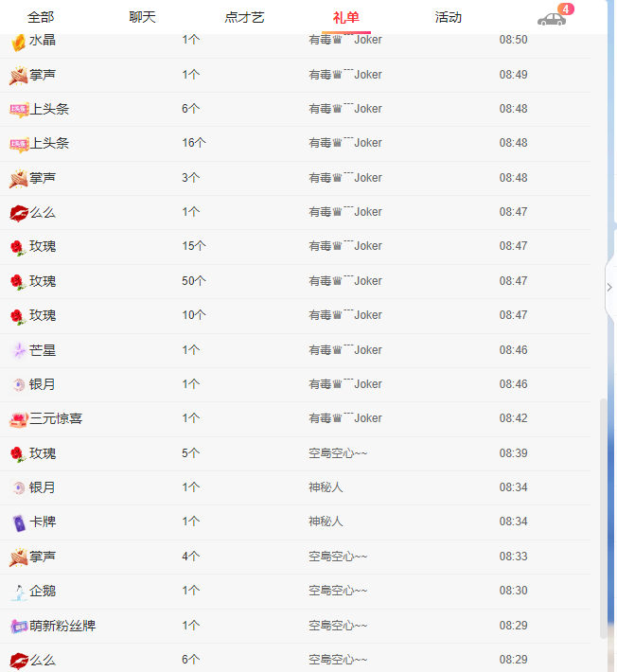Click the 上头条 icon in the 16个 row
The image size is (617, 672).
(19, 144)
